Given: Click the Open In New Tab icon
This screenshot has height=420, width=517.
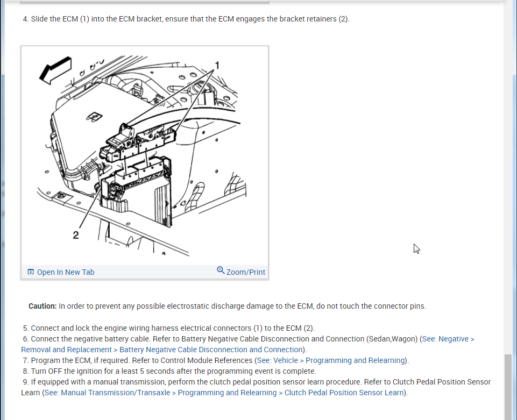Looking at the screenshot, I should 31,272.
